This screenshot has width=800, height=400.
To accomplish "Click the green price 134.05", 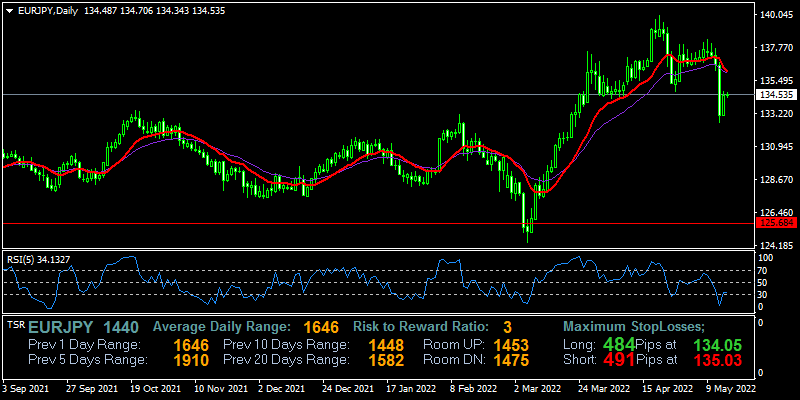I will [717, 344].
